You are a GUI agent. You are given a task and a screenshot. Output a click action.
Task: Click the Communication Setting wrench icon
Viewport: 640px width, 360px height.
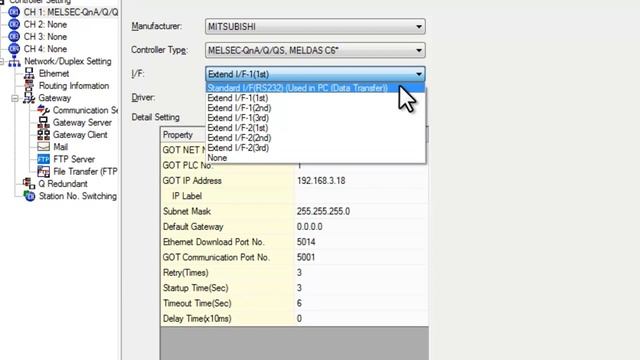coord(43,110)
